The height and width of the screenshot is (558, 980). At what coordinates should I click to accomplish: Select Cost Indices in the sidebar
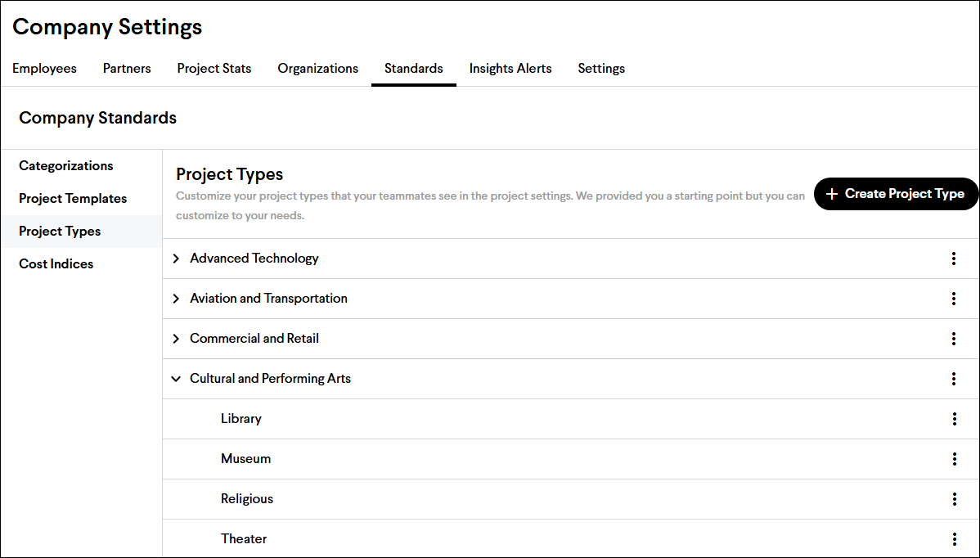click(x=56, y=264)
